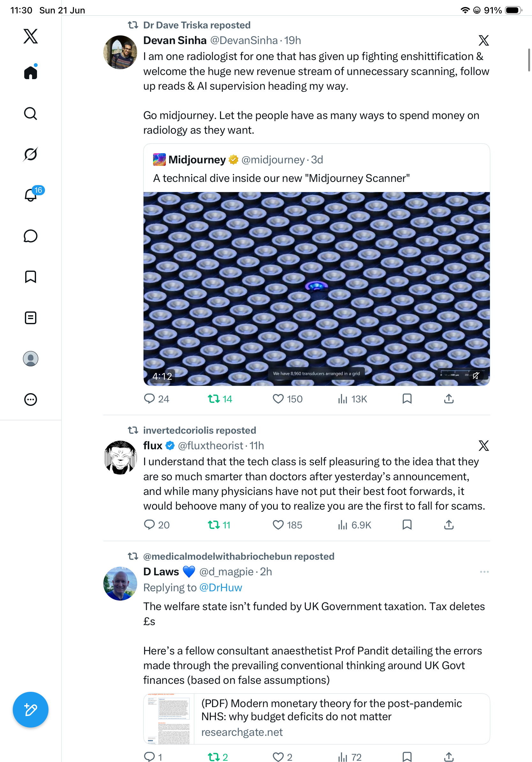Open Lists icon in the sidebar
The height and width of the screenshot is (762, 532).
click(31, 317)
